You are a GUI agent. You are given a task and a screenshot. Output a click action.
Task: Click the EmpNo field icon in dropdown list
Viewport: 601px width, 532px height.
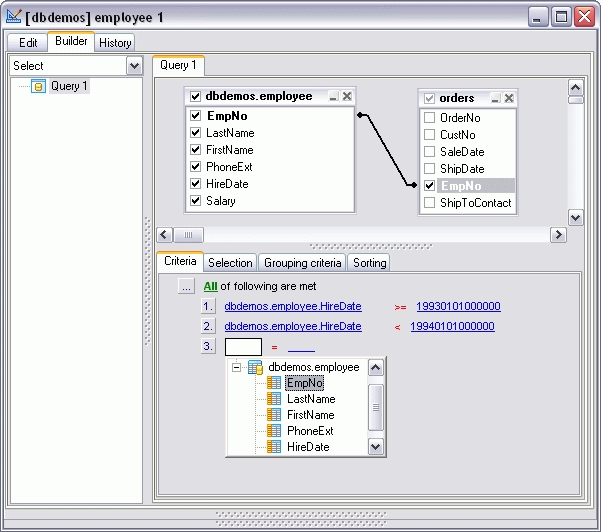(274, 383)
